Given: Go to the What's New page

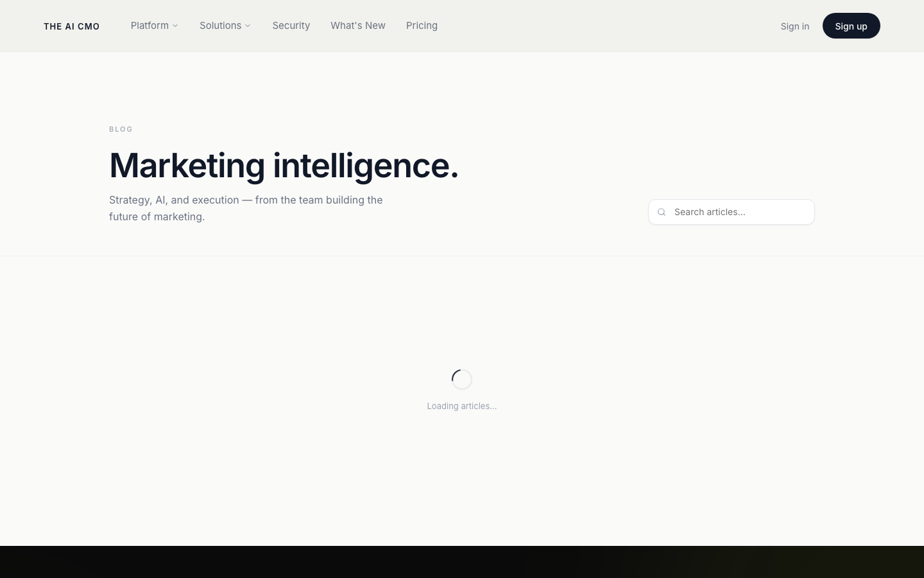Looking at the screenshot, I should pos(358,26).
